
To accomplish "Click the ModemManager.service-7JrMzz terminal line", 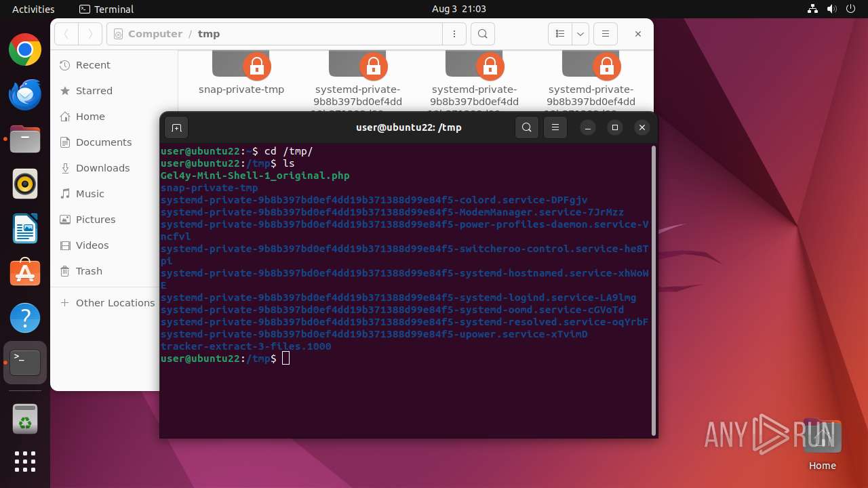I will tap(392, 212).
